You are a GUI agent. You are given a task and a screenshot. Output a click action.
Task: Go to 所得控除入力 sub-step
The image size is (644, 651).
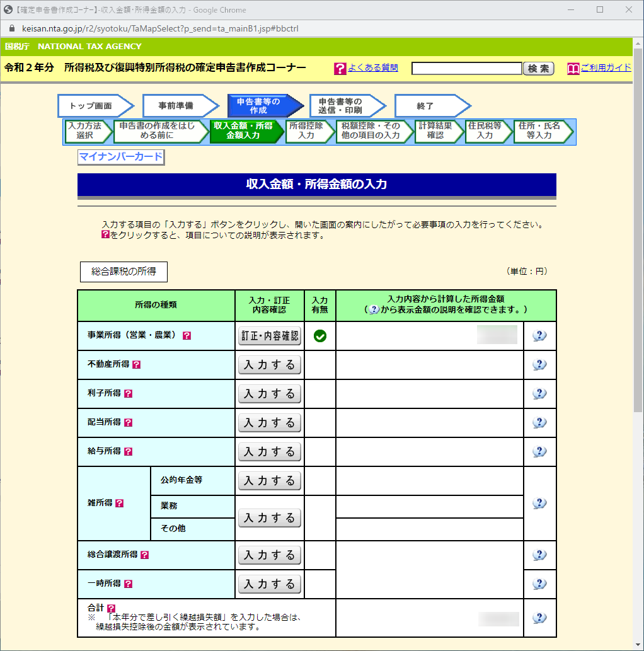[x=310, y=131]
